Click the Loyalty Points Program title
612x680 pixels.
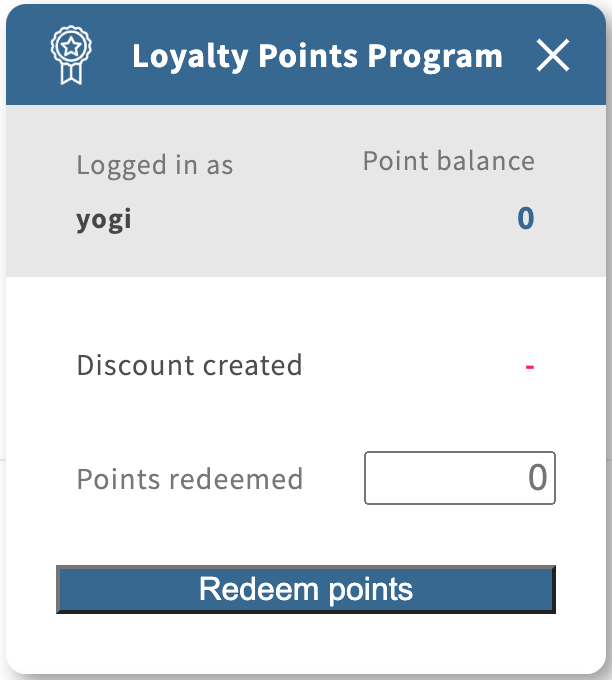317,56
